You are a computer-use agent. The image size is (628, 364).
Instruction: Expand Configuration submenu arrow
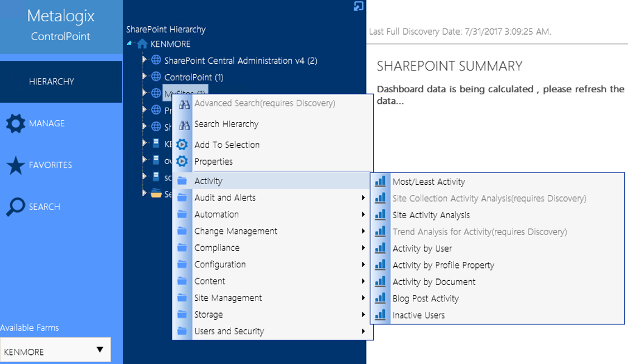click(363, 264)
